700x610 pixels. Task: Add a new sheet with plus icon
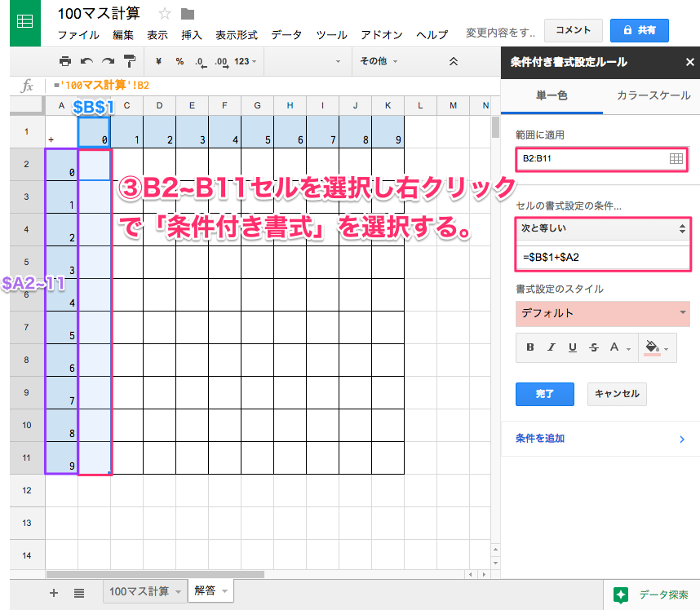[54, 593]
